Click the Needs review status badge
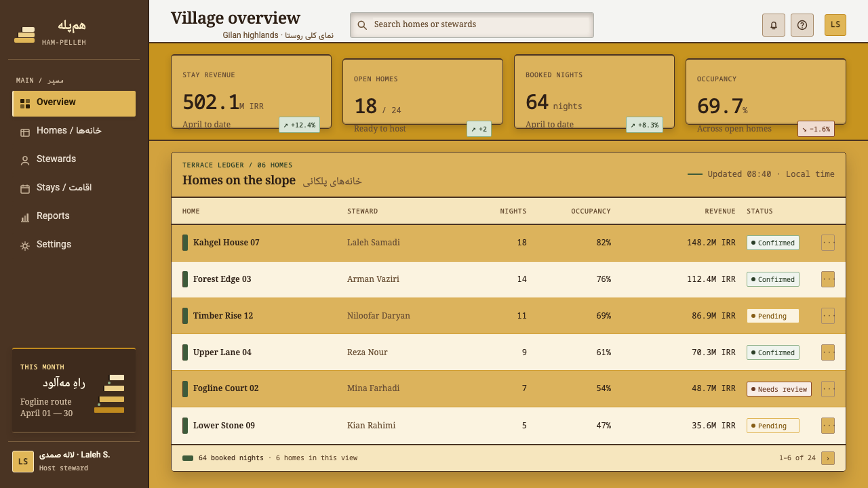 tap(779, 389)
